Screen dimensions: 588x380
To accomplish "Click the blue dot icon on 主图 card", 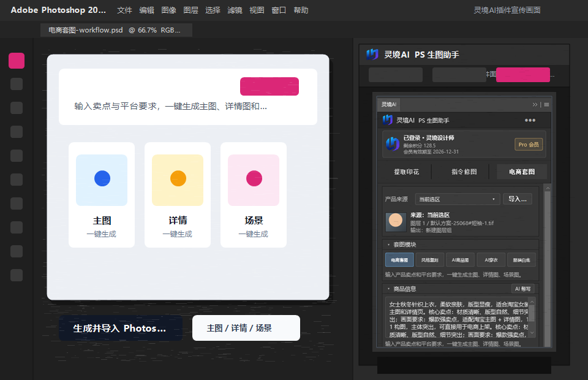I will (x=102, y=178).
